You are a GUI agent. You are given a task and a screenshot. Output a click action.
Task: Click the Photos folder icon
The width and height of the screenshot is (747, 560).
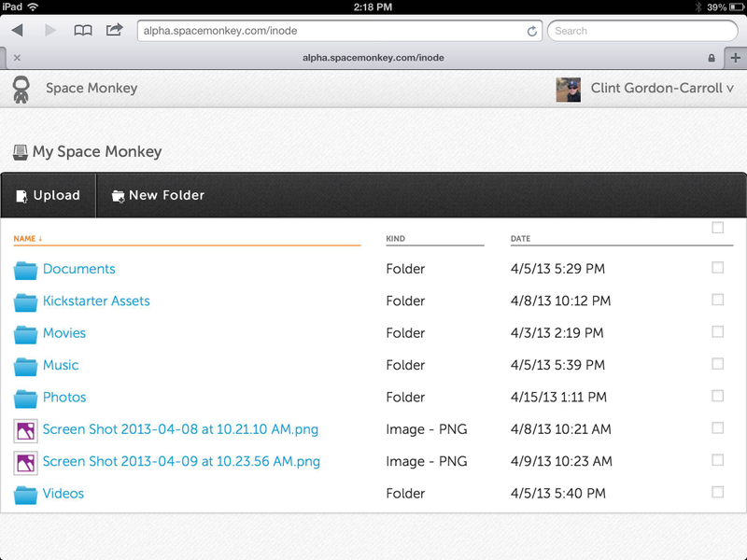(x=25, y=399)
